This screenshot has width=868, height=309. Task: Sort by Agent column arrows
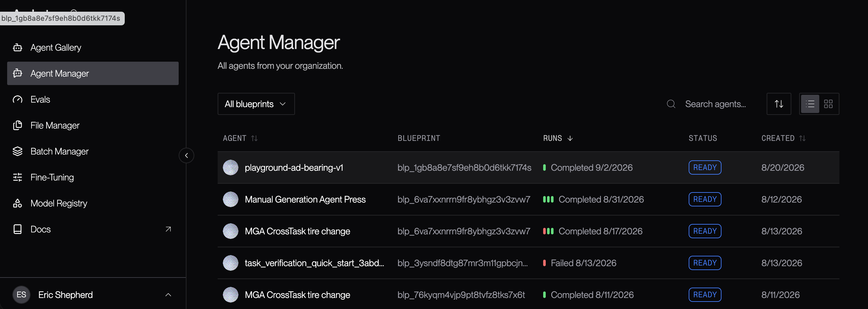tap(254, 138)
